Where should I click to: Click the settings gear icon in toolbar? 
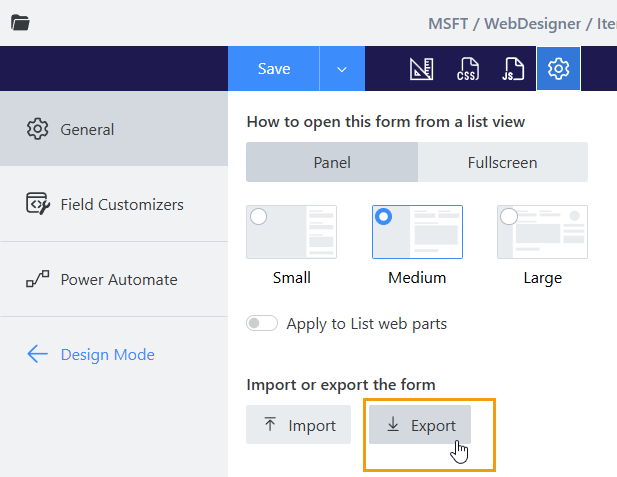coord(558,69)
